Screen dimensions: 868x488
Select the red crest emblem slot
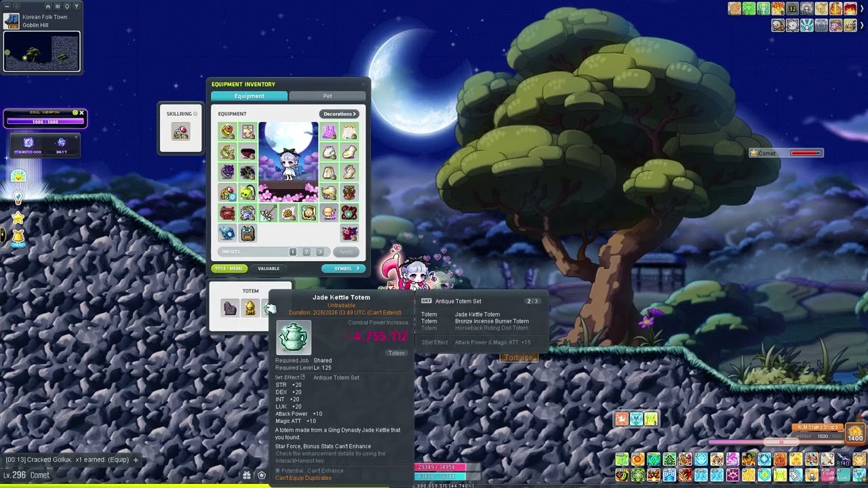pyautogui.click(x=349, y=192)
